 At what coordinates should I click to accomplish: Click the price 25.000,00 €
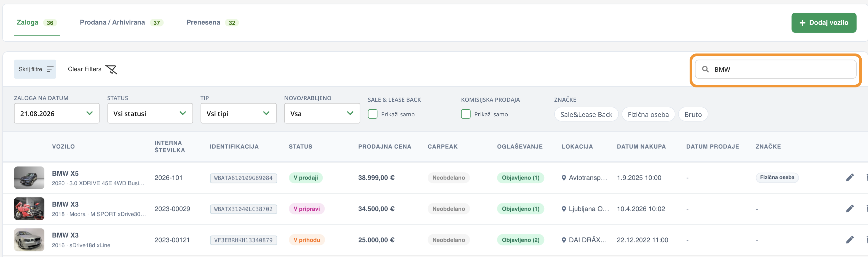(376, 240)
